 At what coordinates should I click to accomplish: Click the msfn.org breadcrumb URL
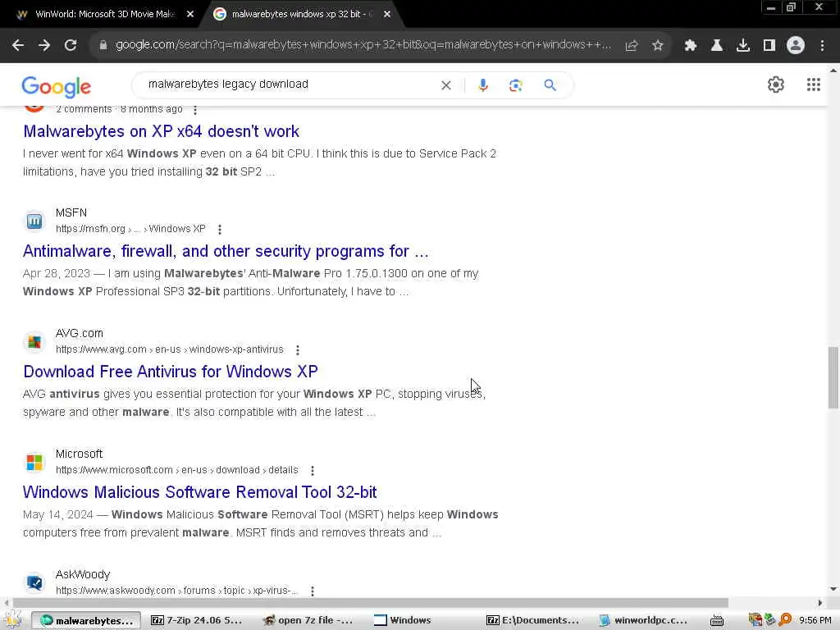(x=130, y=229)
